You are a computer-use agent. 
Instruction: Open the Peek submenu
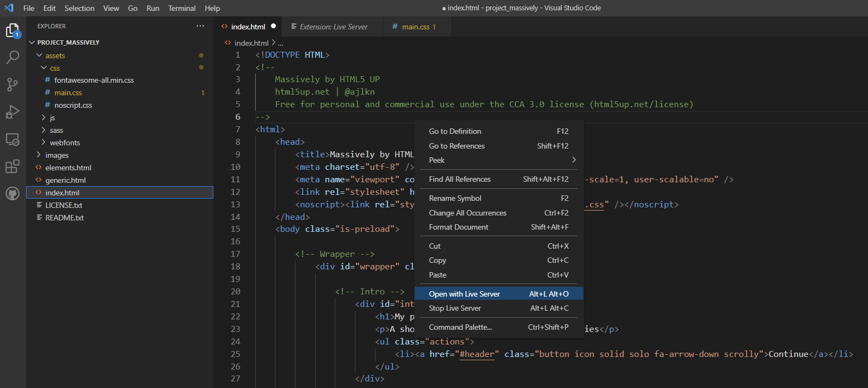click(x=436, y=160)
